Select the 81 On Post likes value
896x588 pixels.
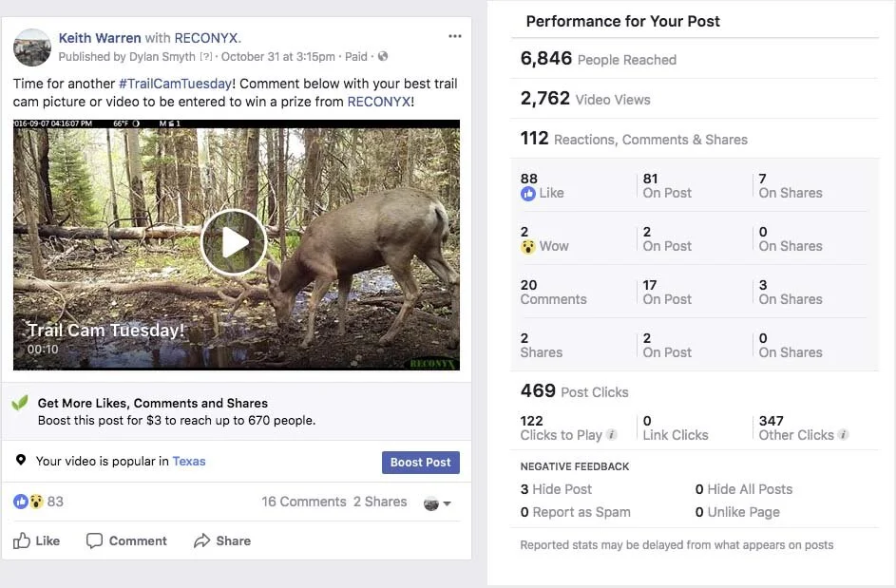667,186
